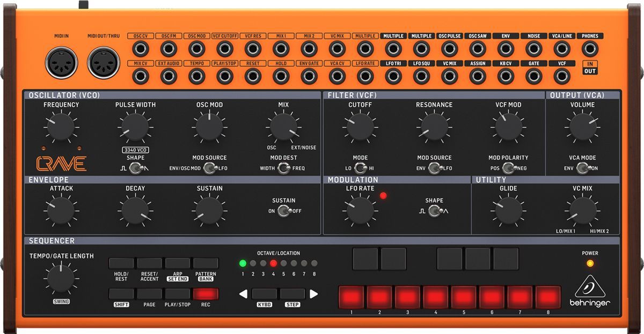Click the ENV GATE patch jack
644x334 pixels.
(309, 77)
